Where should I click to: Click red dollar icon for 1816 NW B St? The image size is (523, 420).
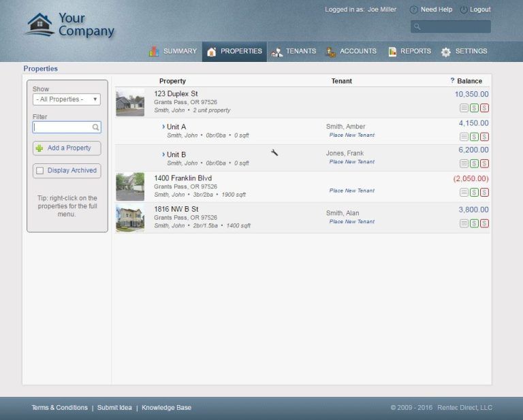pyautogui.click(x=484, y=223)
